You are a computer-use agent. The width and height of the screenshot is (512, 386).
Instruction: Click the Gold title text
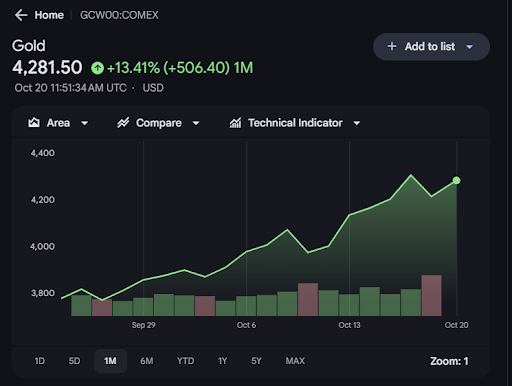[29, 46]
